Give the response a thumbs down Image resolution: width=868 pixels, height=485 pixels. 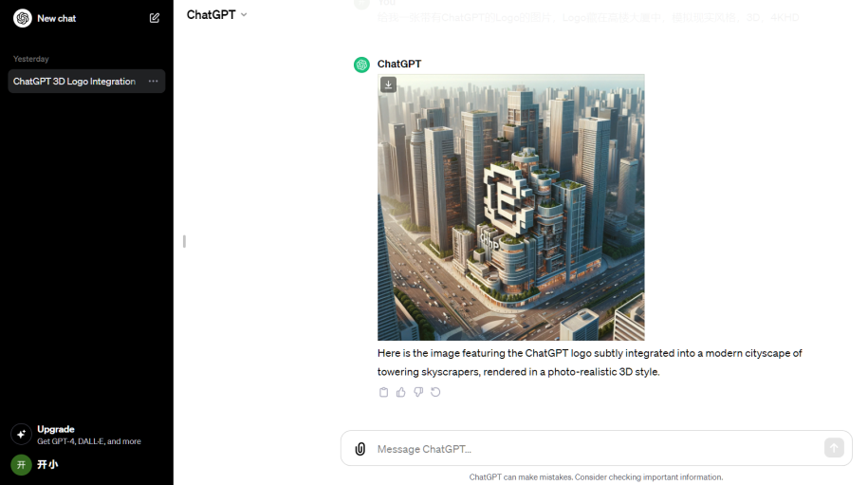click(418, 392)
